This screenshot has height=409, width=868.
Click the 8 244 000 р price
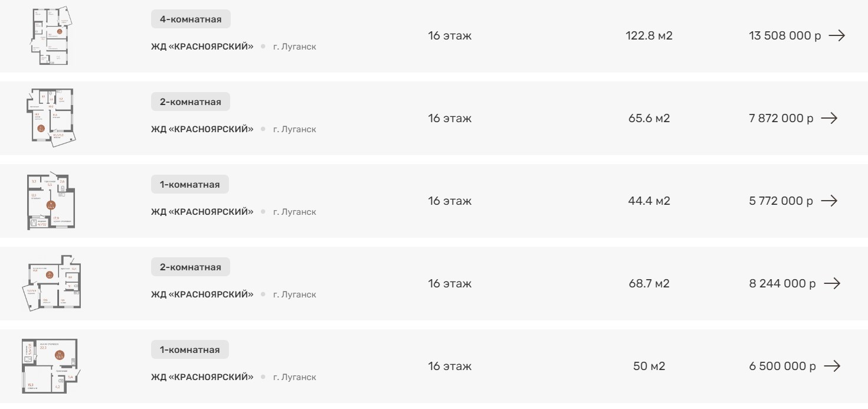782,283
